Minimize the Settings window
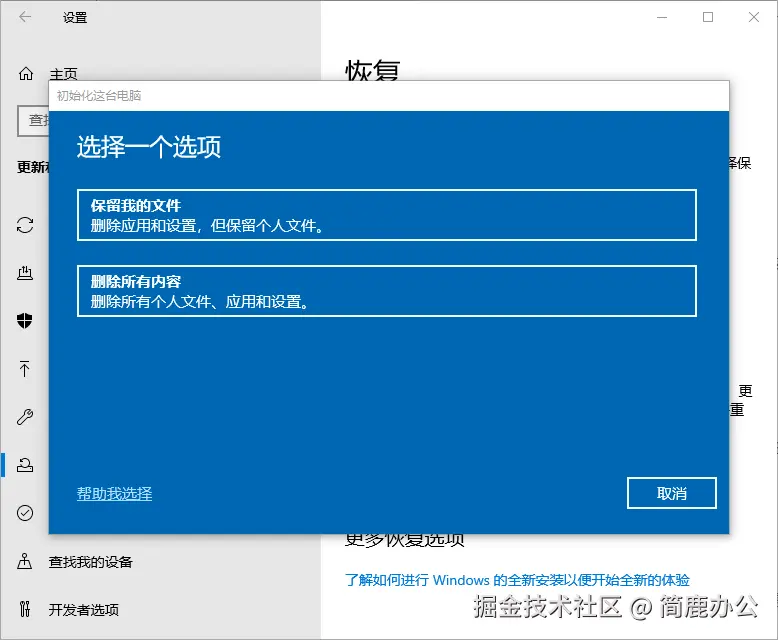The image size is (778, 640). [x=662, y=17]
